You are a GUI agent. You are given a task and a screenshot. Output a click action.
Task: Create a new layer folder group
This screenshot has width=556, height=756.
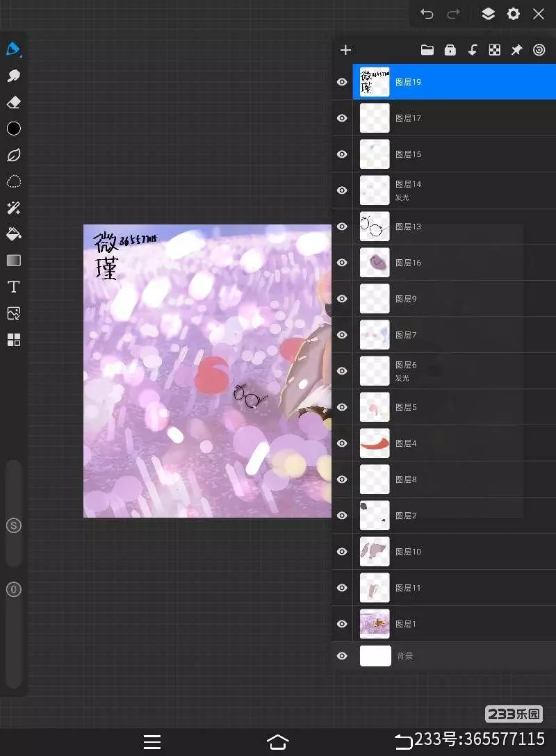[427, 50]
